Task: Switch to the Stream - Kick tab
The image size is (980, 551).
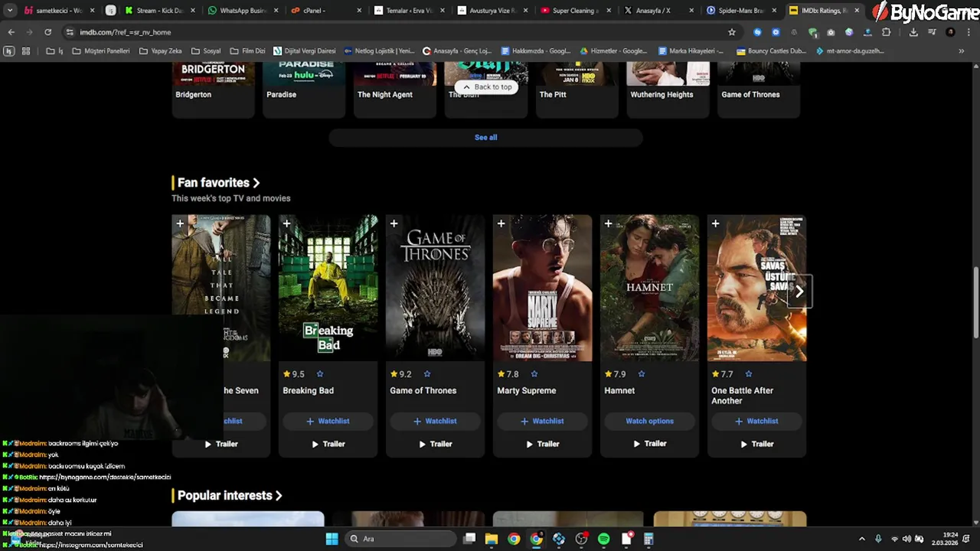Action: pos(159,11)
